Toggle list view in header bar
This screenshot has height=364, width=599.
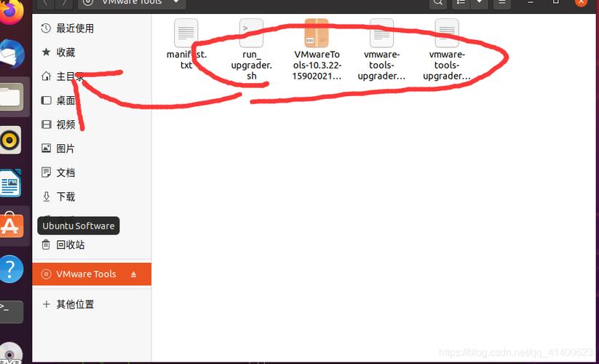pos(461,3)
